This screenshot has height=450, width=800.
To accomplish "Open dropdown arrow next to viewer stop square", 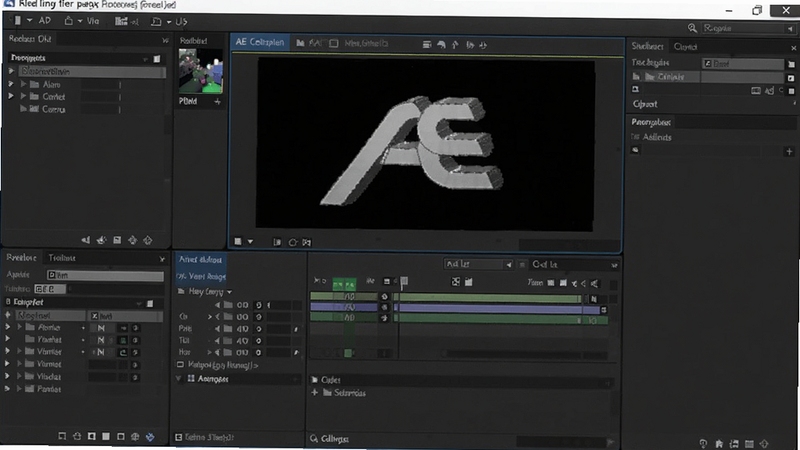I will [250, 242].
